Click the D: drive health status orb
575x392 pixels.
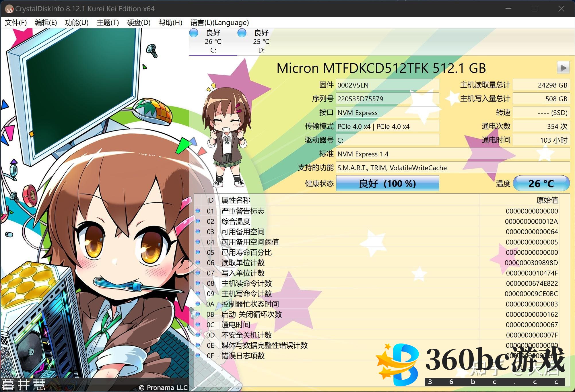tap(242, 33)
